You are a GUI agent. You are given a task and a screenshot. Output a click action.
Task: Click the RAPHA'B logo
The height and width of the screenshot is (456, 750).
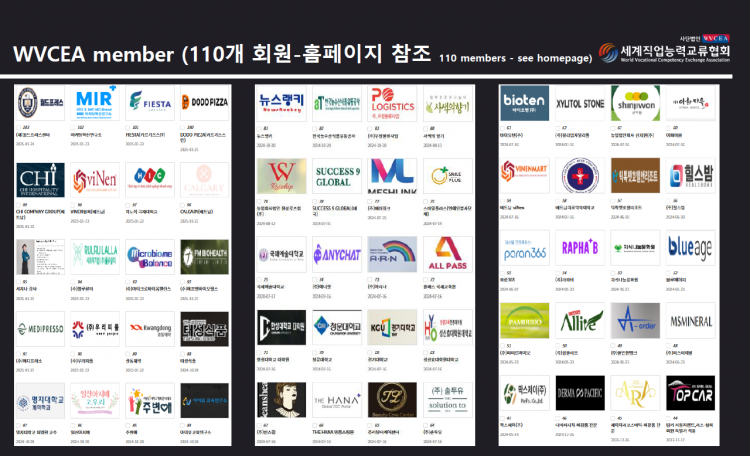[578, 251]
